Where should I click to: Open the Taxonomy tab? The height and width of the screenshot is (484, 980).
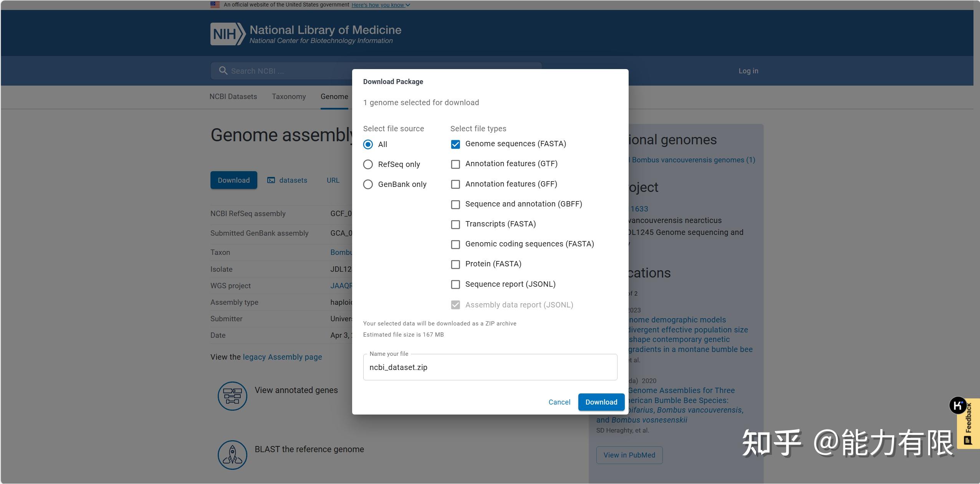289,96
